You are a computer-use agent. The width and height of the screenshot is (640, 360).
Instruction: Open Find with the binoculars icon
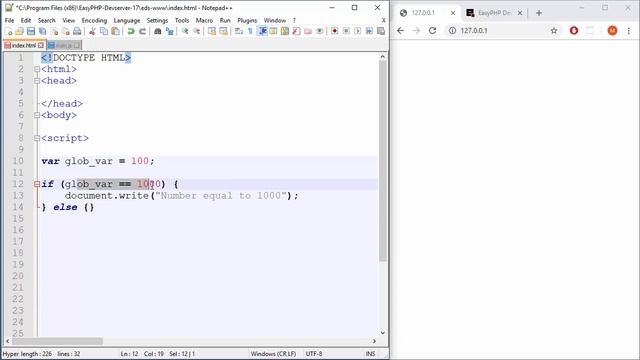(x=158, y=31)
